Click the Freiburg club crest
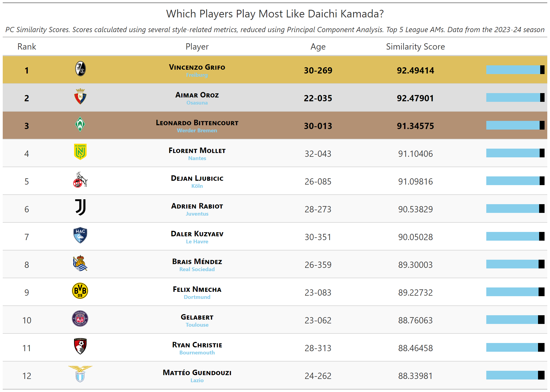 [x=80, y=69]
